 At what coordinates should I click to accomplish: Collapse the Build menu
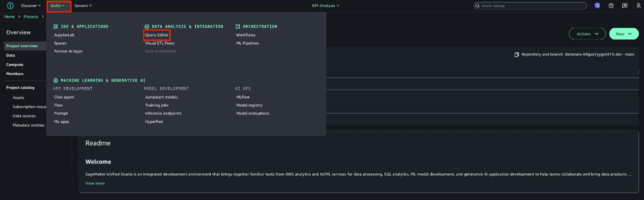tap(58, 5)
